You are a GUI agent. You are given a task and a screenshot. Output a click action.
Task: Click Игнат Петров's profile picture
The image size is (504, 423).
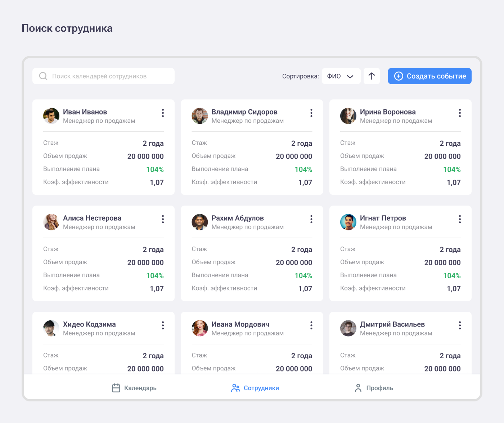pos(348,222)
